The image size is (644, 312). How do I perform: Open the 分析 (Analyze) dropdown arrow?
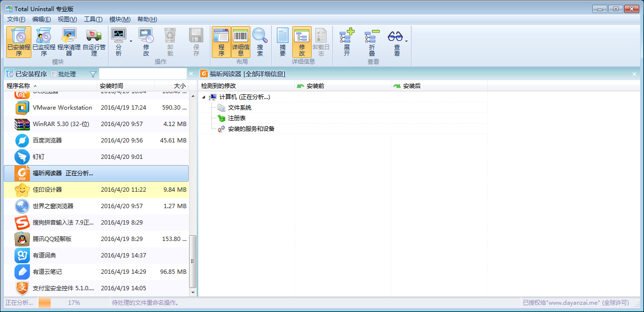coord(131,42)
